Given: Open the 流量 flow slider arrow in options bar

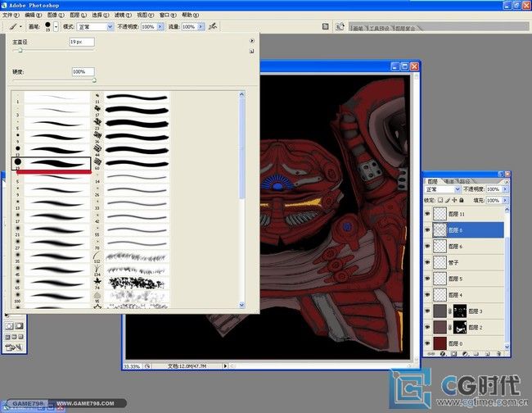Looking at the screenshot, I should (x=201, y=26).
